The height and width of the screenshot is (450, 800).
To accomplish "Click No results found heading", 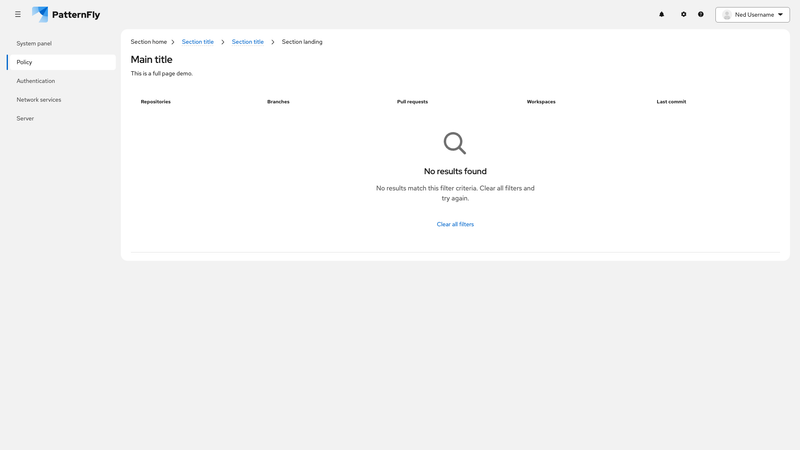I will point(455,171).
